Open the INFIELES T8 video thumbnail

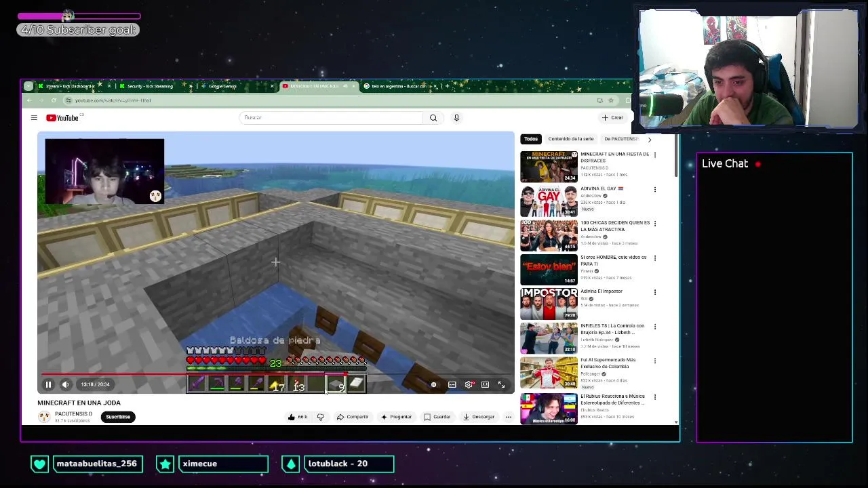point(549,338)
